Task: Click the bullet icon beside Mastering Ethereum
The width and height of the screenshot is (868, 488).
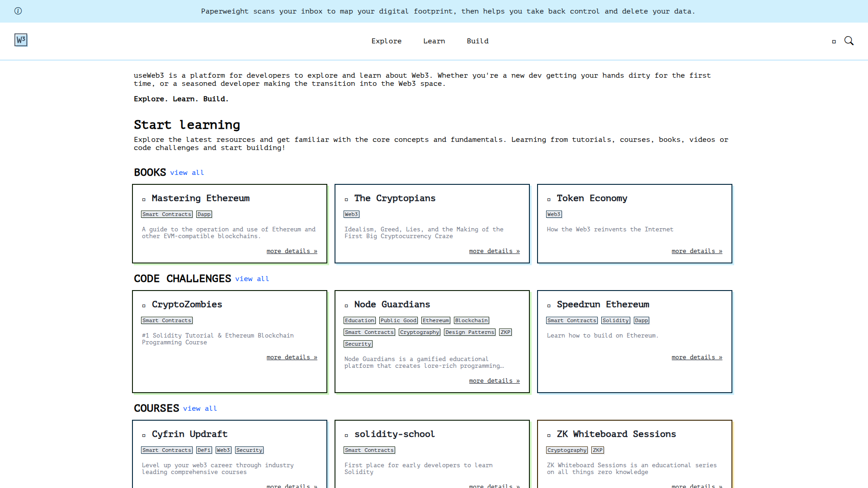Action: 144,199
